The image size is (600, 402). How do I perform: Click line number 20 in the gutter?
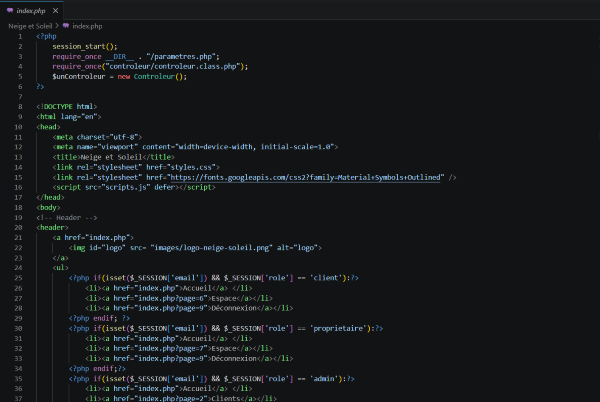point(18,228)
